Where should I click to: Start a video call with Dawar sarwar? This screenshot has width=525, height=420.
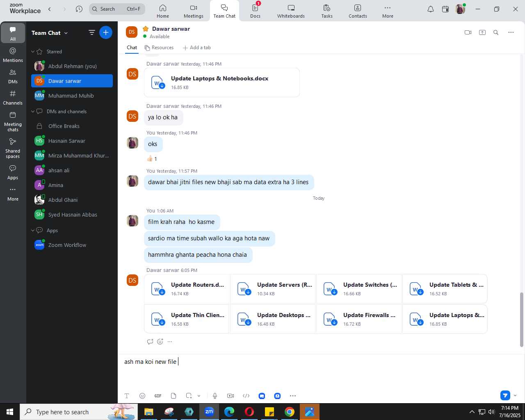pos(468,32)
